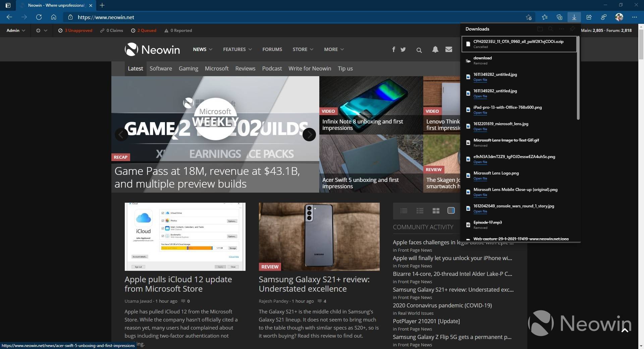Viewport: 644px width, 349px height.
Task: Open 0 Reported admin link
Action: coord(178,30)
